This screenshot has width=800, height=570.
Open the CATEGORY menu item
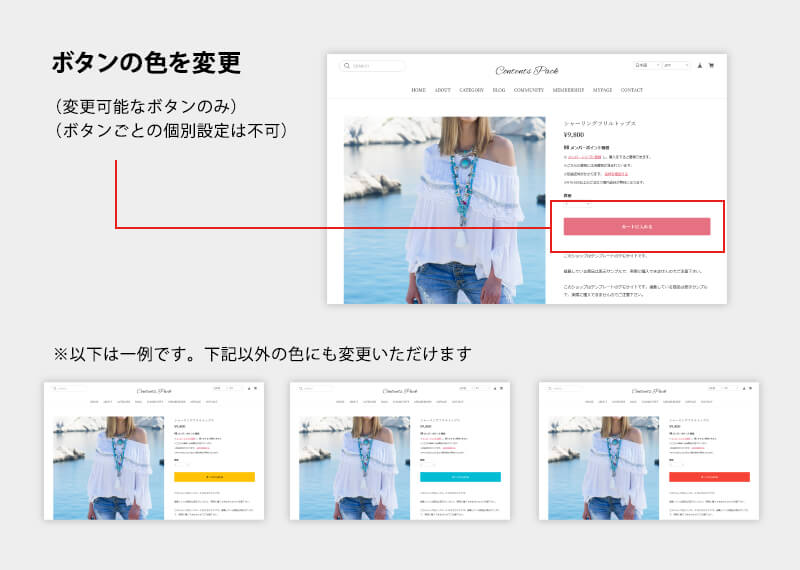click(472, 90)
